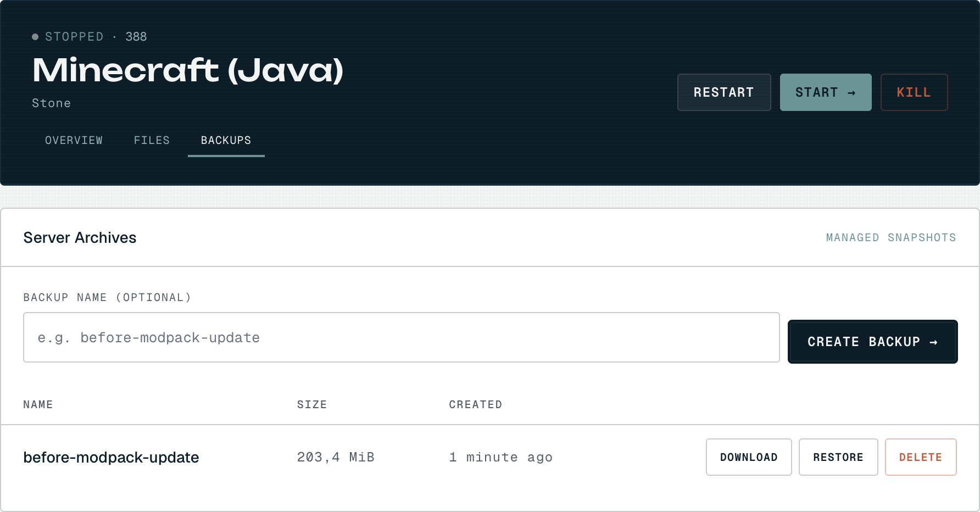
Task: Click the BACKUP NAME (OPTIONAL) label
Action: coord(107,297)
